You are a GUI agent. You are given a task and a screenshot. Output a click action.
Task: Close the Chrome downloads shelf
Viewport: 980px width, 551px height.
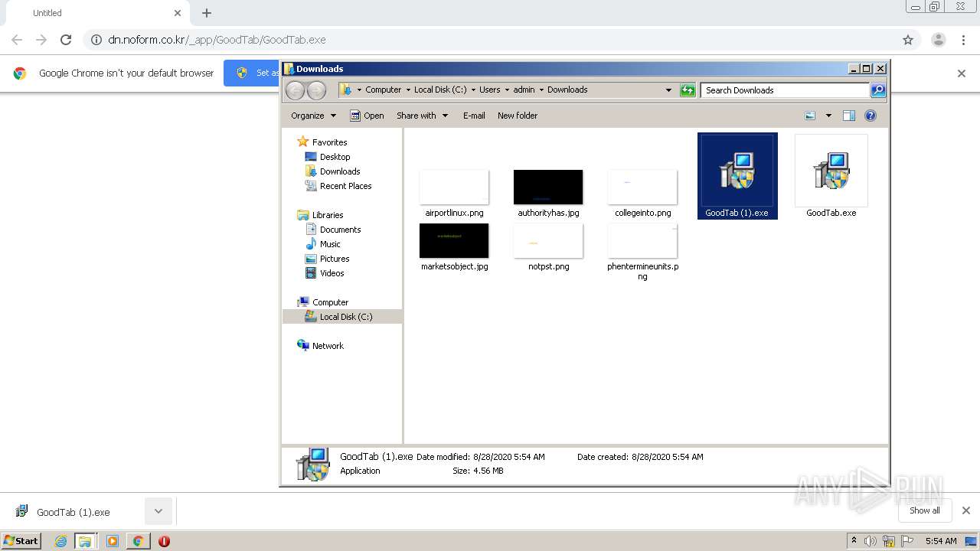pyautogui.click(x=966, y=510)
